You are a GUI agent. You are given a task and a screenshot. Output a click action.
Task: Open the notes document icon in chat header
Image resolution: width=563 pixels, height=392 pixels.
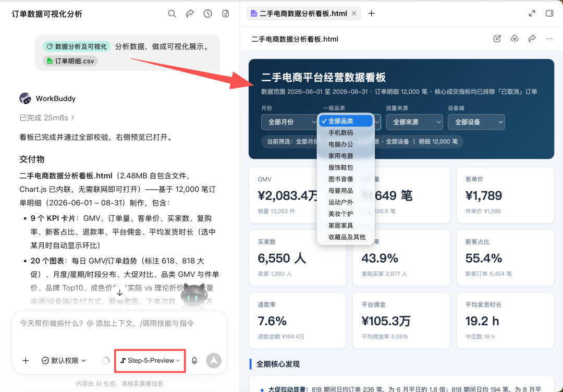pyautogui.click(x=226, y=14)
